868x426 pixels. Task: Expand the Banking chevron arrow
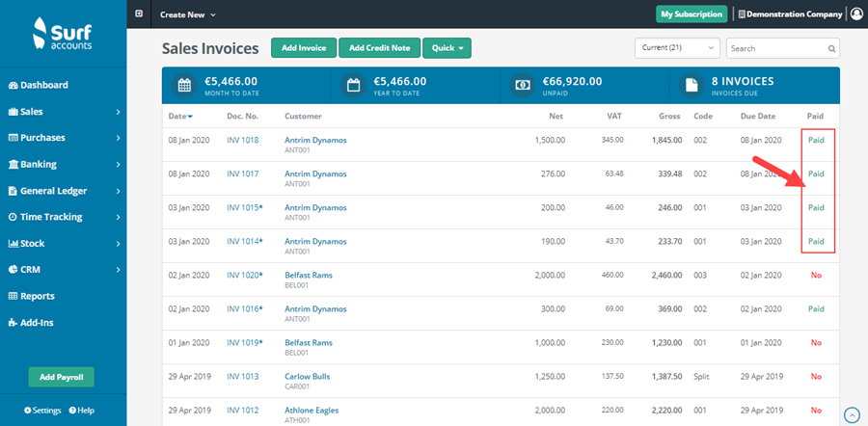click(118, 164)
